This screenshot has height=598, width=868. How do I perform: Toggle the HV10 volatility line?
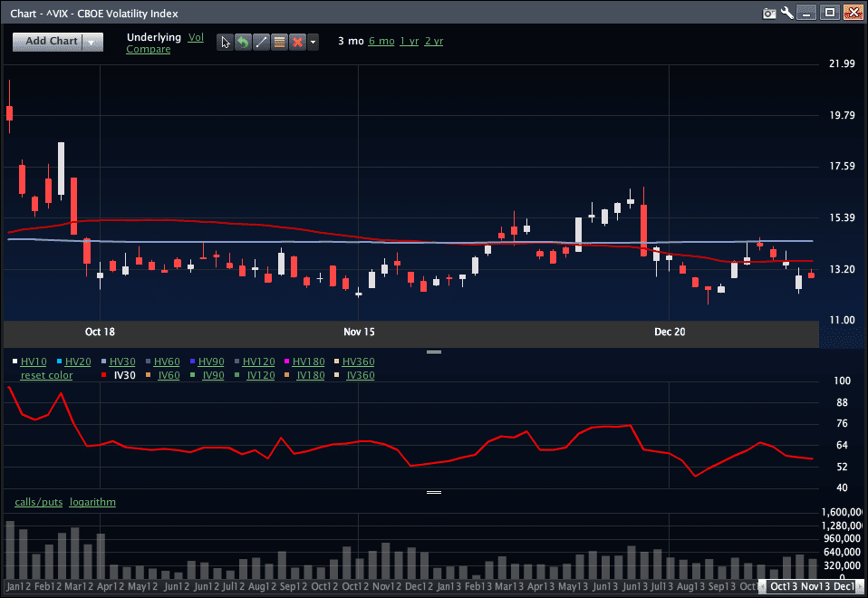34,362
